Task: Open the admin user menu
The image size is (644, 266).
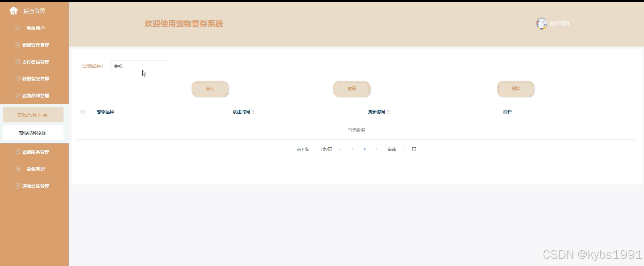Action: coord(553,23)
